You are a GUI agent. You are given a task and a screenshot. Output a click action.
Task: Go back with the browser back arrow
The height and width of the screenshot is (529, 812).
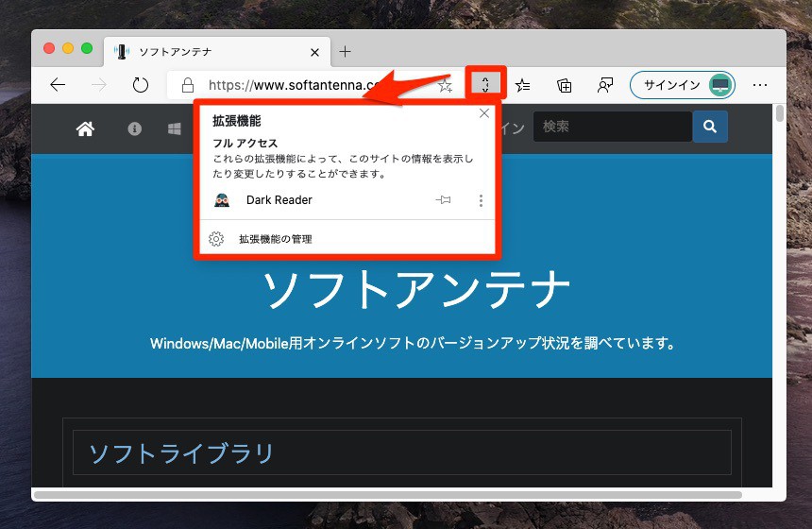(x=58, y=84)
